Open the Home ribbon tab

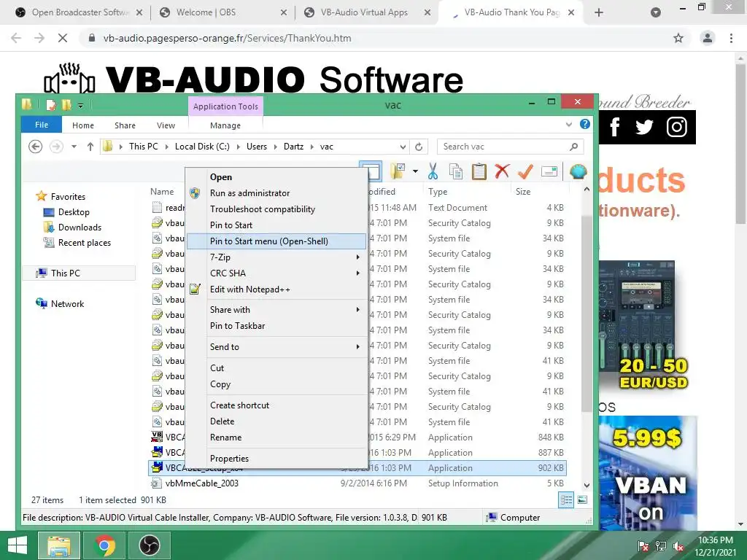(83, 125)
